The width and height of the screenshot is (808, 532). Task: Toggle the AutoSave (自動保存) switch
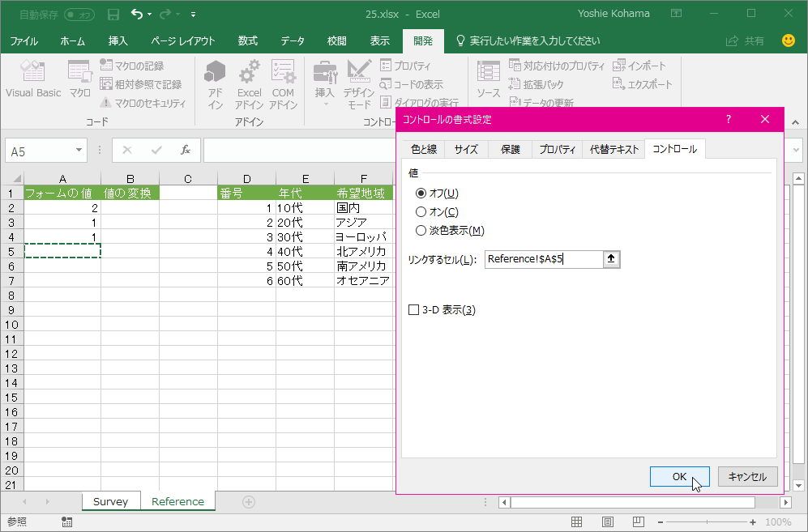[x=79, y=15]
